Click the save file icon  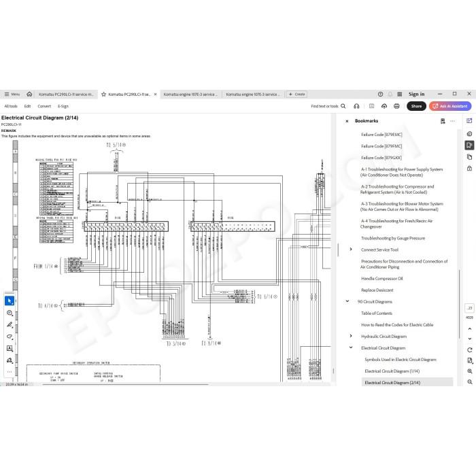pyautogui.click(x=371, y=106)
